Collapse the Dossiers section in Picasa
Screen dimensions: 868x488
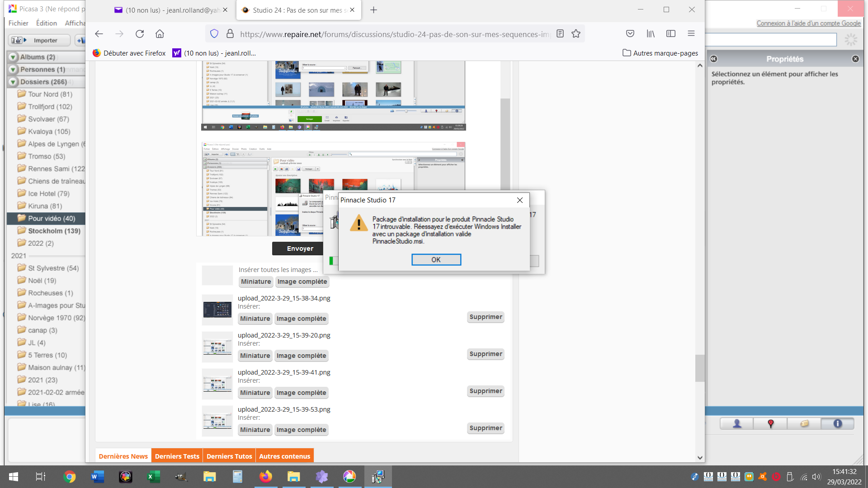click(13, 82)
